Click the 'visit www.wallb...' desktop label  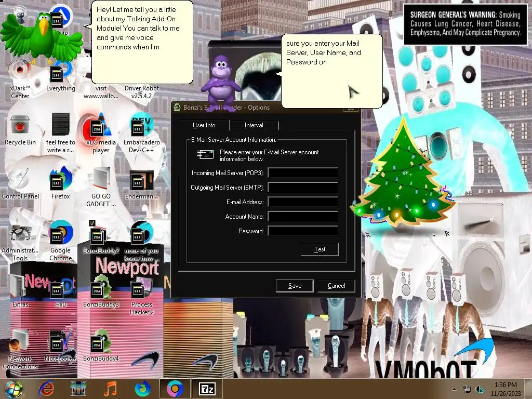coord(101,92)
